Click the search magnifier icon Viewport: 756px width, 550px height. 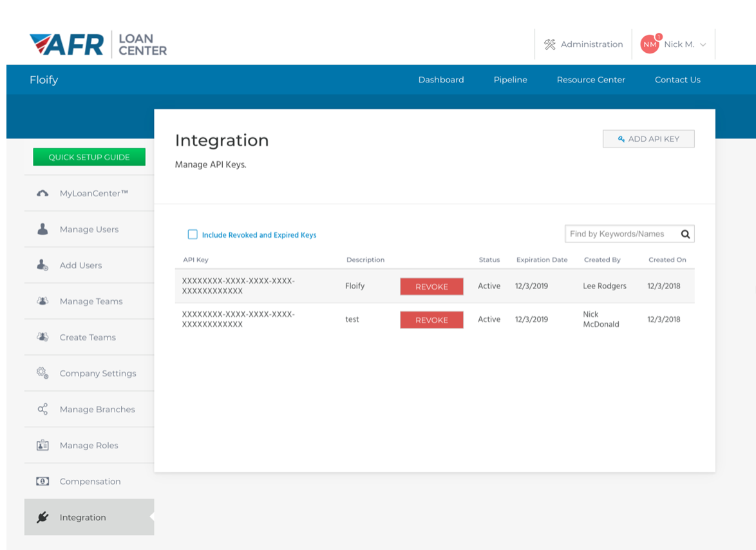pyautogui.click(x=685, y=234)
